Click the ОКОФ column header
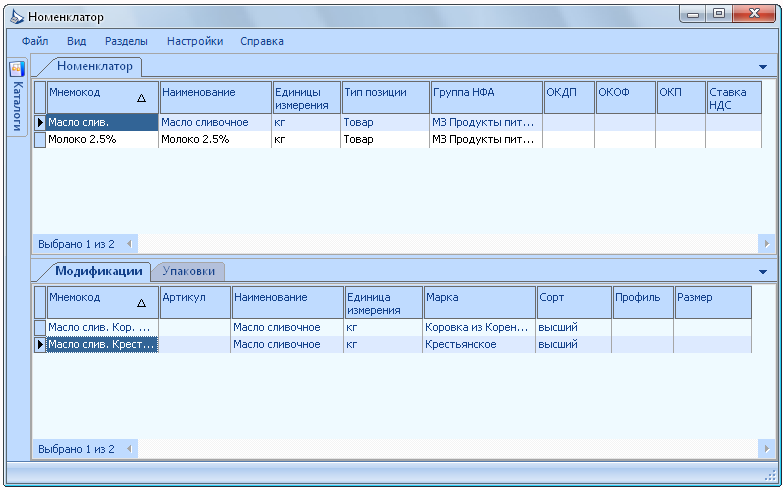The height and width of the screenshot is (490, 783). coord(626,97)
